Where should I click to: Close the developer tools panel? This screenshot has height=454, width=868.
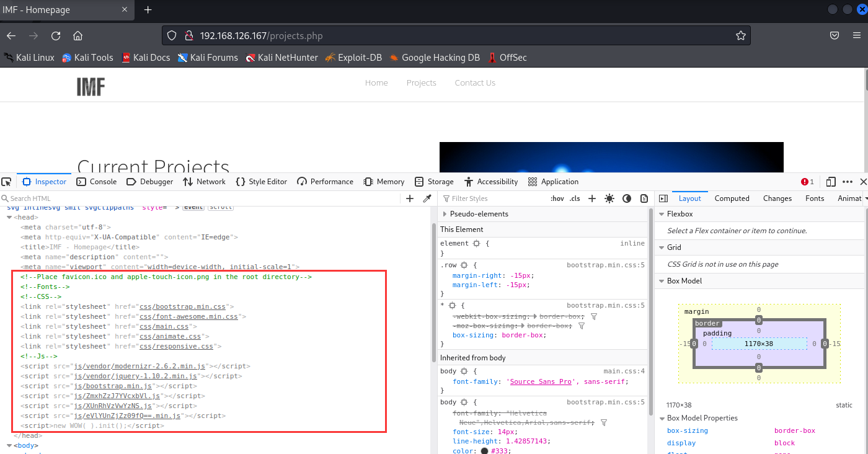point(863,182)
